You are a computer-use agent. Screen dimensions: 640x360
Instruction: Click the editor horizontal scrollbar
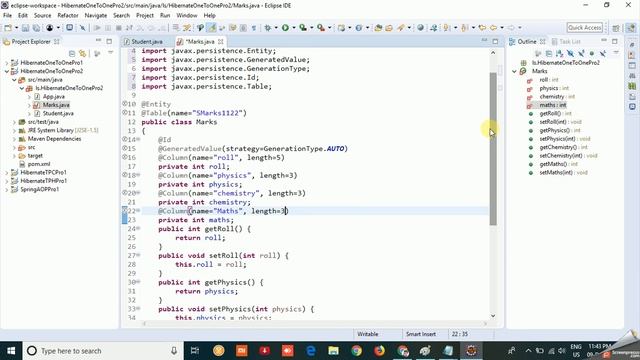[314, 324]
